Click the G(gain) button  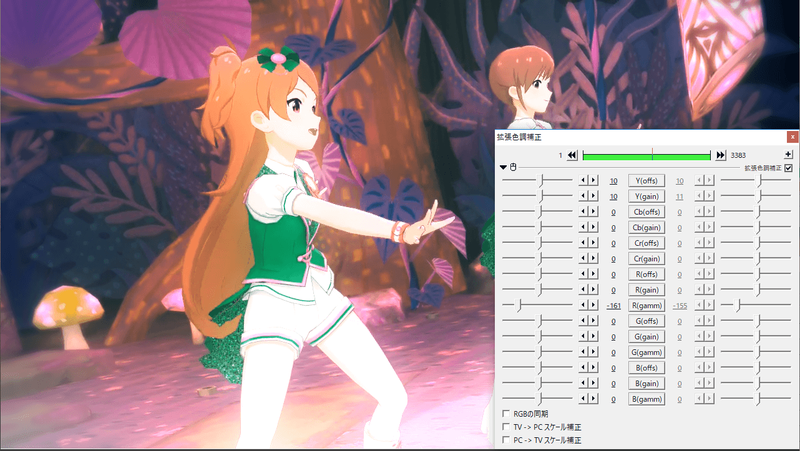coord(646,337)
